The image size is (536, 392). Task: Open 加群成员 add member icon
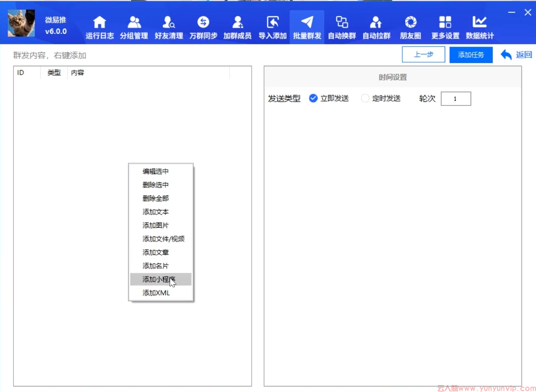(237, 22)
